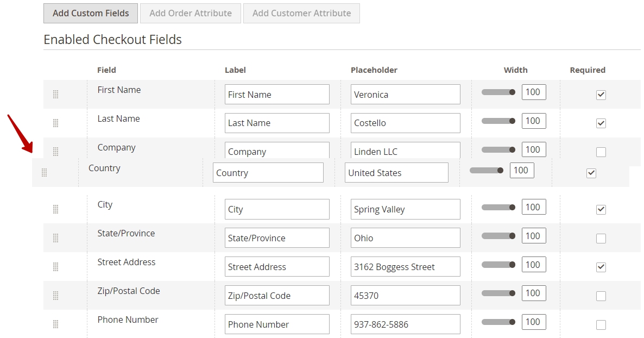Click the Zip/Postal Code label input
644x338 pixels.
[277, 296]
